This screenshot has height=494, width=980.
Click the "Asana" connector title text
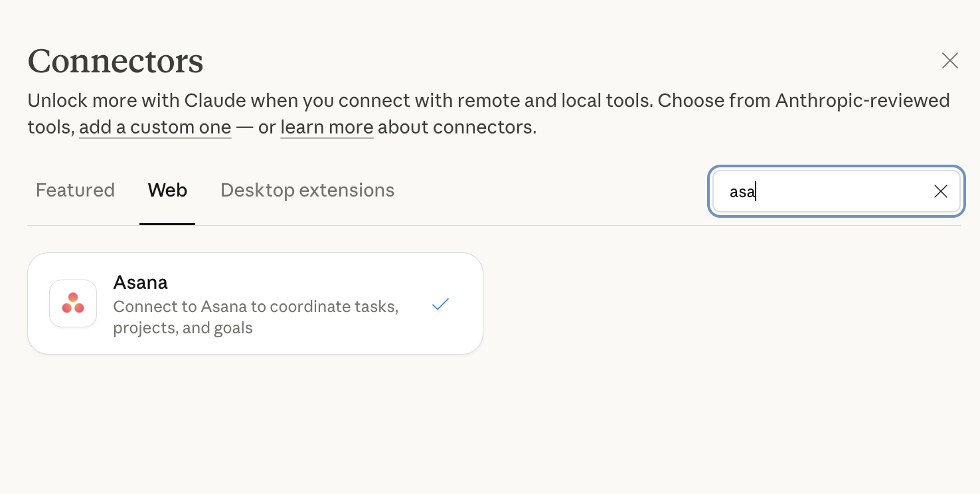[141, 282]
